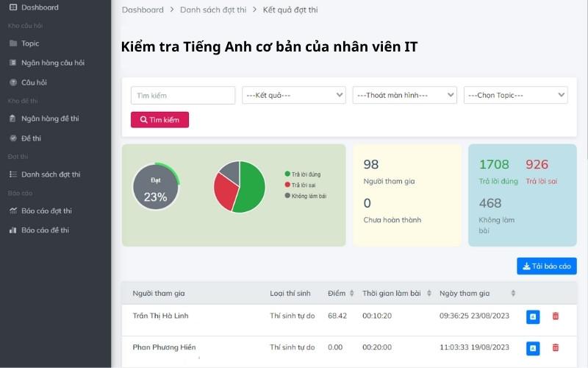Viewport: 588px width, 368px height.
Task: Click the Ngân hàng đề thi clipboard icon
Action: pos(12,118)
